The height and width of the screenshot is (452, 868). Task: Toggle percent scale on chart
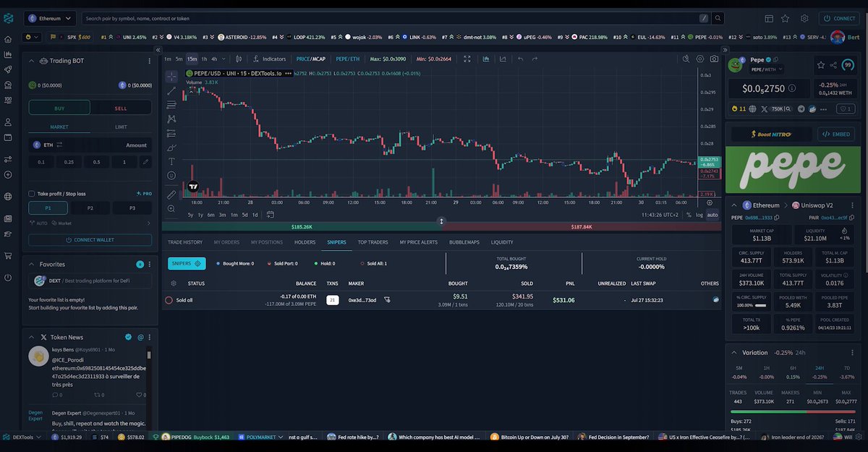click(x=689, y=215)
